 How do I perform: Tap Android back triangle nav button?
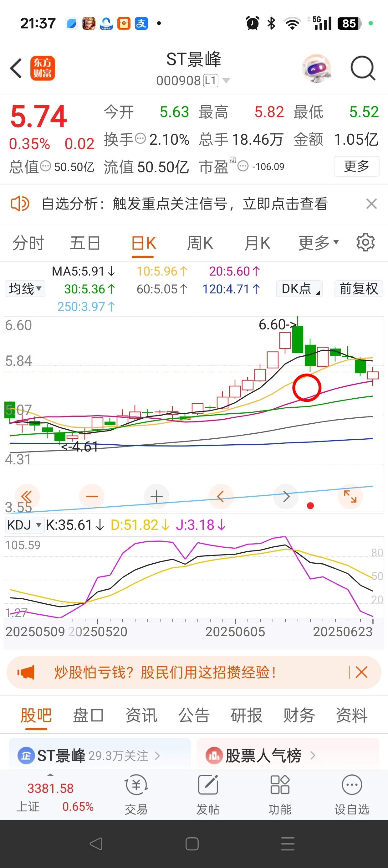point(96,844)
